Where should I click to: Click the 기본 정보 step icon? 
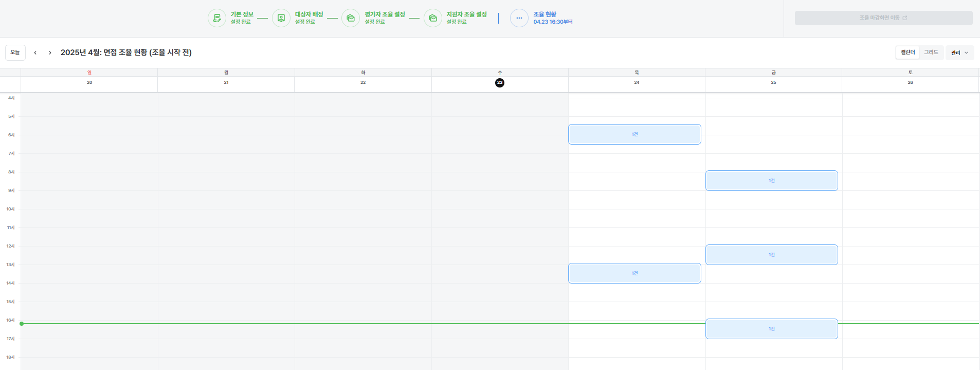[216, 18]
